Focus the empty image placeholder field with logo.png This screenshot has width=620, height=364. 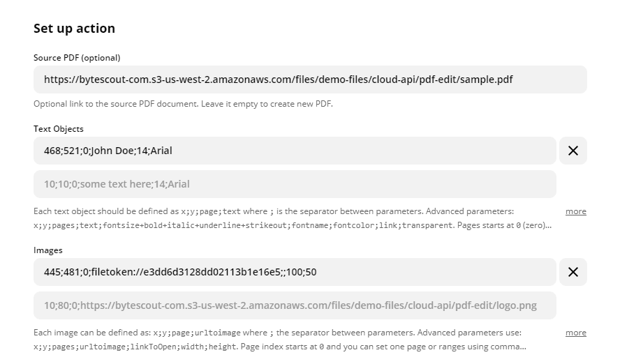pos(295,305)
